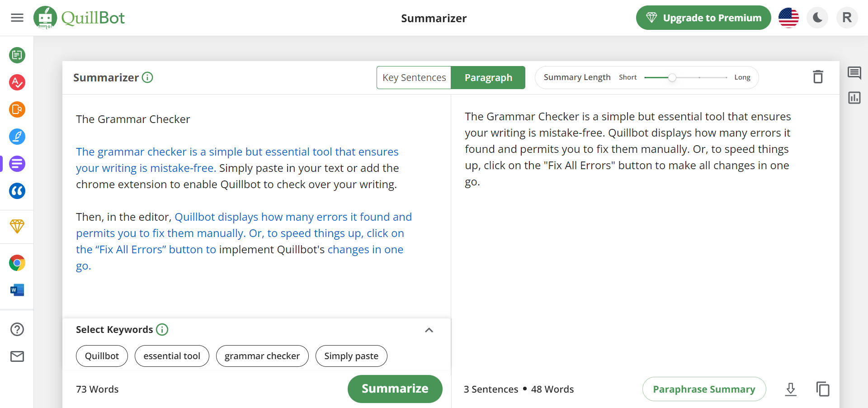The width and height of the screenshot is (868, 408).
Task: Collapse the Select Keywords panel
Action: 429,330
